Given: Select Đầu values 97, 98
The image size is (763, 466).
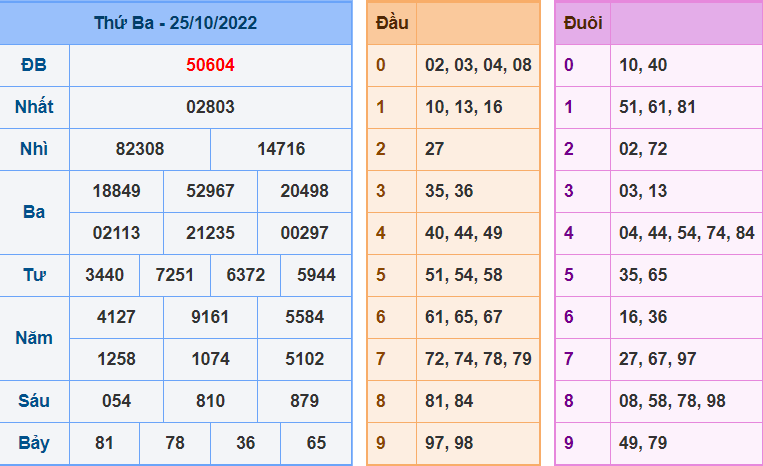Looking at the screenshot, I should coord(449,443).
